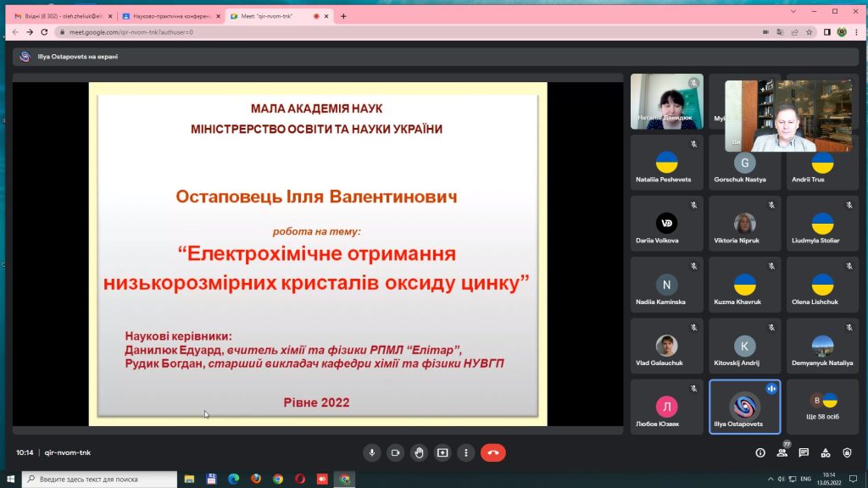Toggle the browser side panel
Screen dimensions: 868x488
pyautogui.click(x=827, y=32)
